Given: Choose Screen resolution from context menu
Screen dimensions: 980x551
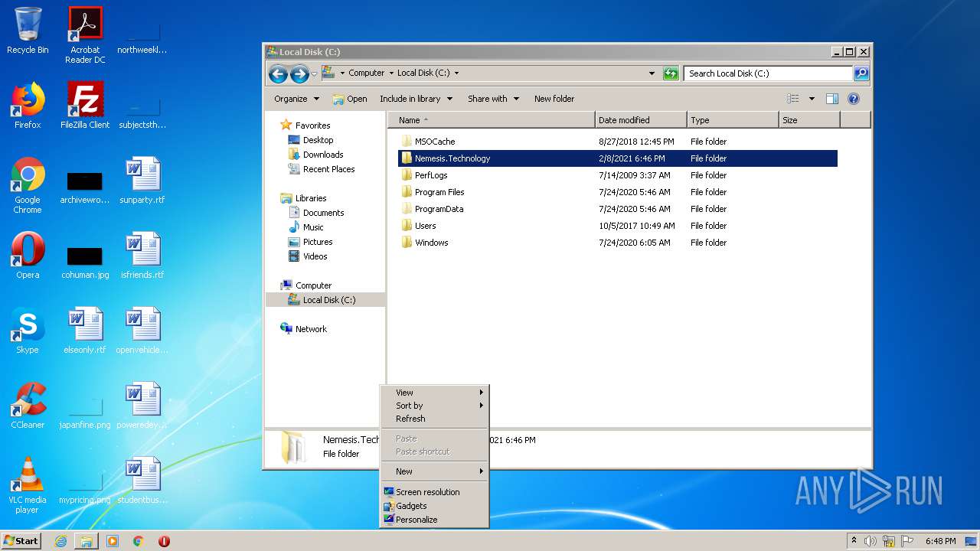Looking at the screenshot, I should tap(434, 492).
